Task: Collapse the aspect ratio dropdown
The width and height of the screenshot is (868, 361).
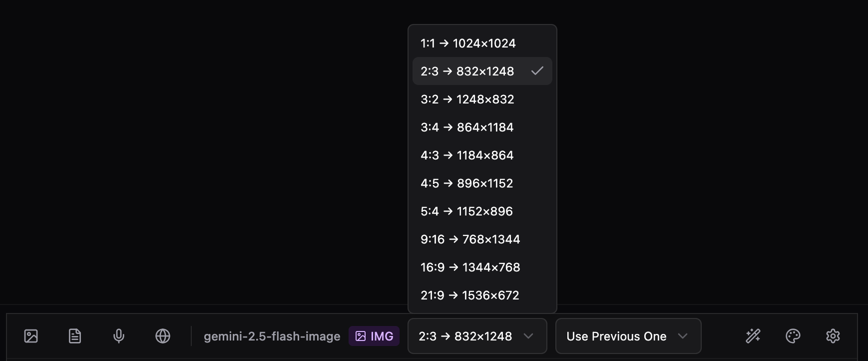Action: pos(477,336)
